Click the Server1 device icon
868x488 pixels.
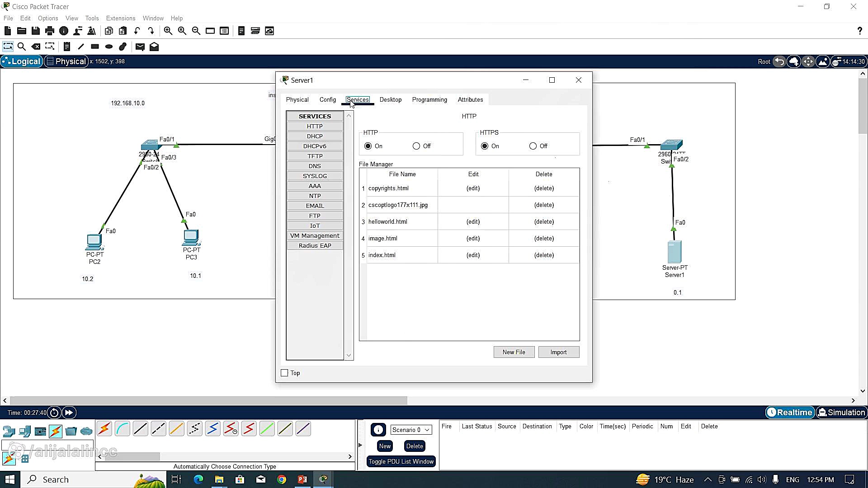674,252
